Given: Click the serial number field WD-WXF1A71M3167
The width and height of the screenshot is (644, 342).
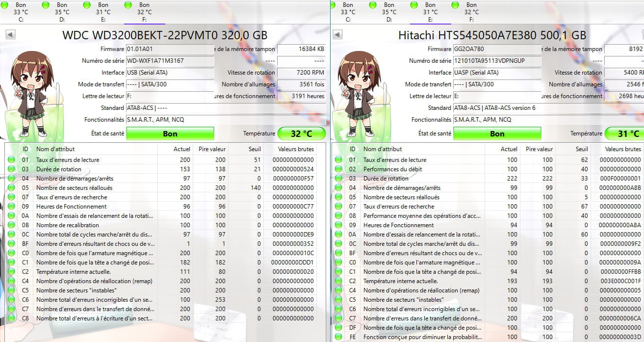Looking at the screenshot, I should click(x=170, y=61).
